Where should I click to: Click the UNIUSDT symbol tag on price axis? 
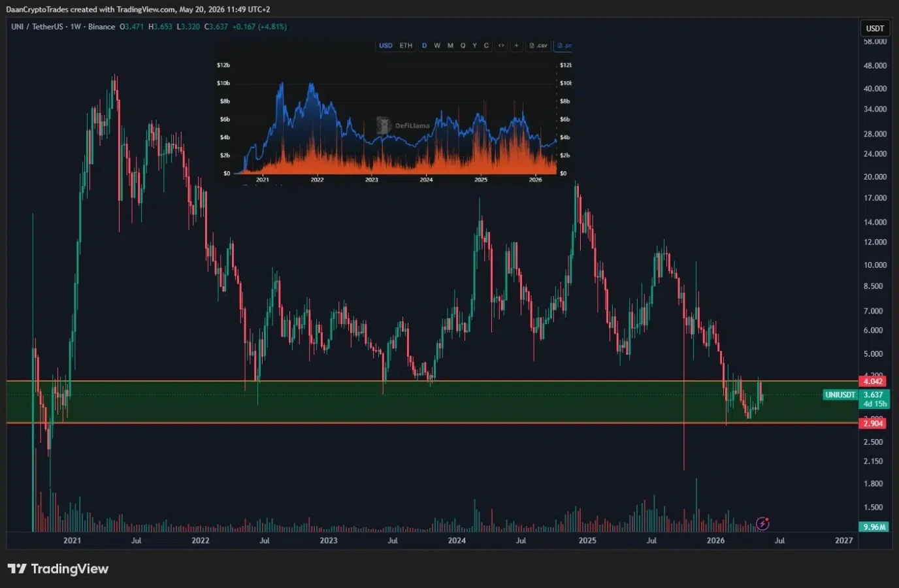point(840,395)
